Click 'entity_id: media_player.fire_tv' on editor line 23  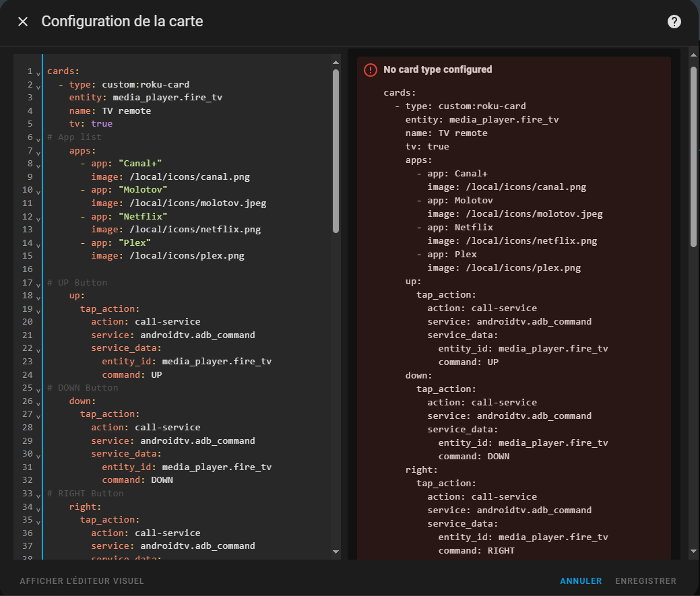point(187,362)
